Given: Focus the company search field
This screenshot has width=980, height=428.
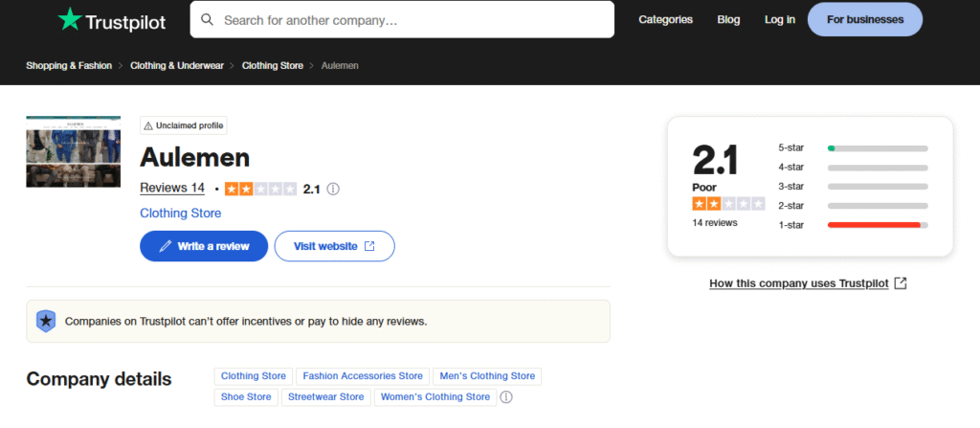Looking at the screenshot, I should pyautogui.click(x=412, y=19).
